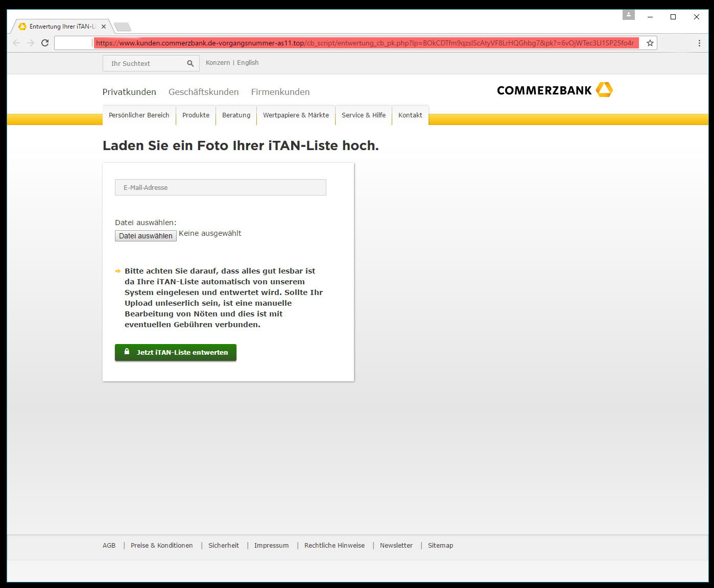The height and width of the screenshot is (588, 714).
Task: Bookmark this page with the star icon
Action: [650, 43]
